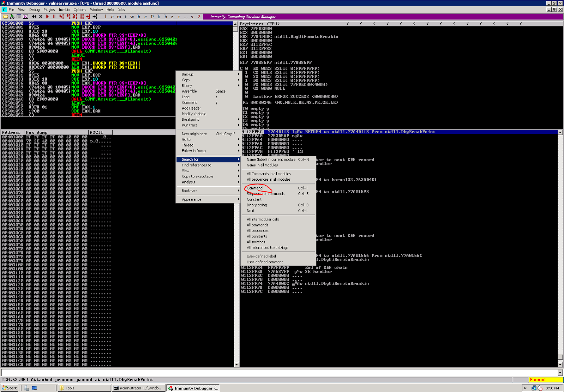Open Windows list with 'w' toolbar letter
Screen dimensions: 564x392
[132, 17]
